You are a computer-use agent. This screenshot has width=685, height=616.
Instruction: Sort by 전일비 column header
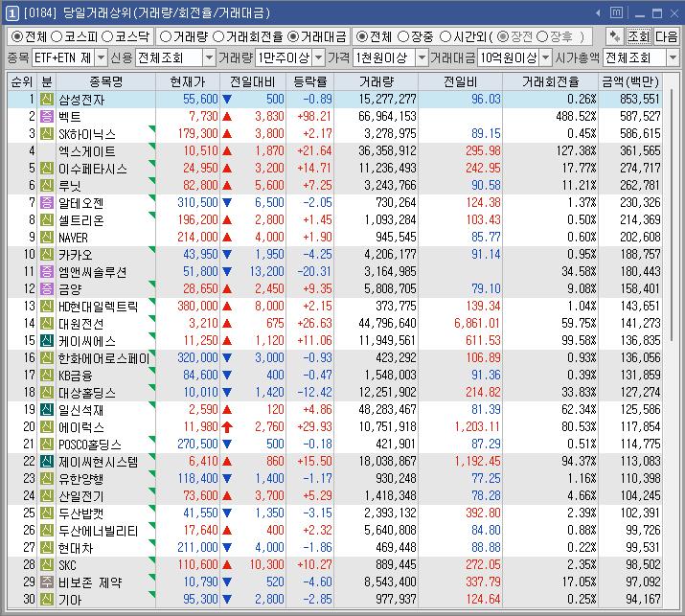461,81
